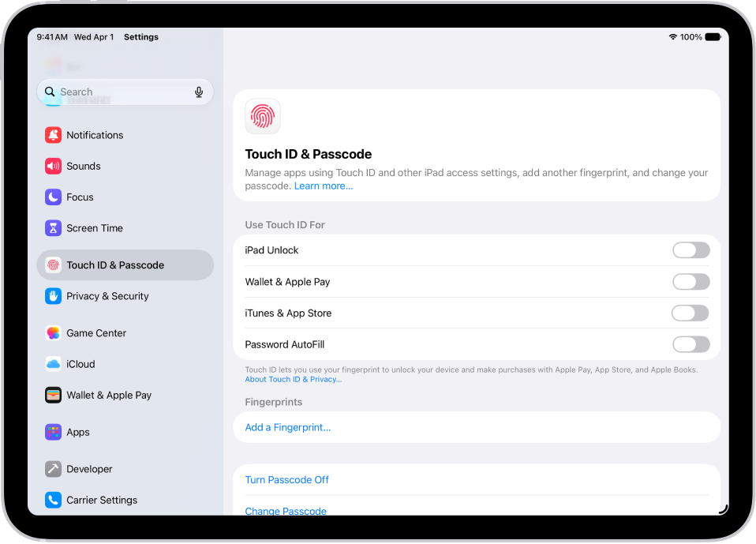Click the Carrier Settings phone icon
Screen dimensions: 756x544
pyautogui.click(x=53, y=500)
